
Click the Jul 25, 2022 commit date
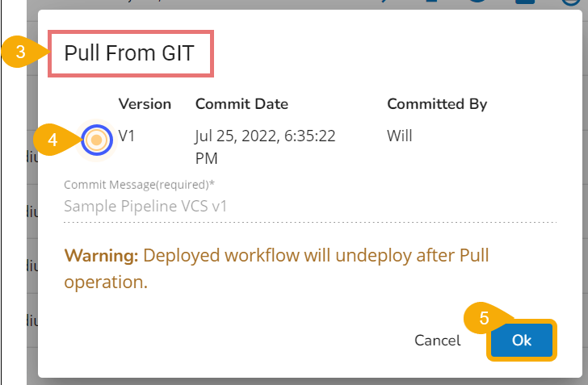tap(265, 146)
